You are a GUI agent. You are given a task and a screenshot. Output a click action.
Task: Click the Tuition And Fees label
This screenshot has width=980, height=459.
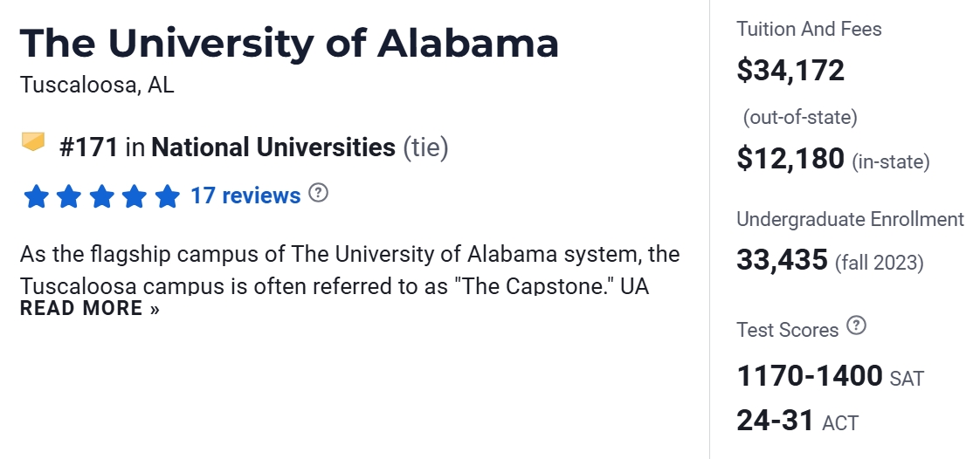tap(809, 29)
